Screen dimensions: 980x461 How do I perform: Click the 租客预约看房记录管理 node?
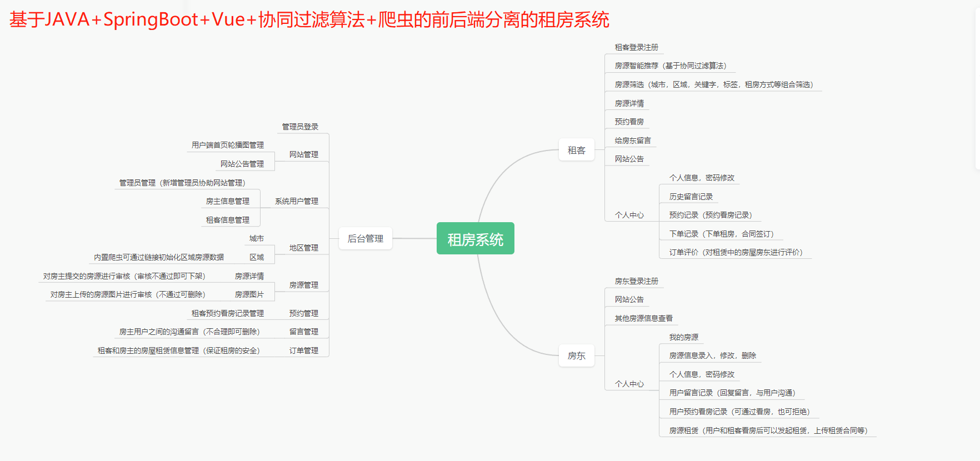(228, 314)
